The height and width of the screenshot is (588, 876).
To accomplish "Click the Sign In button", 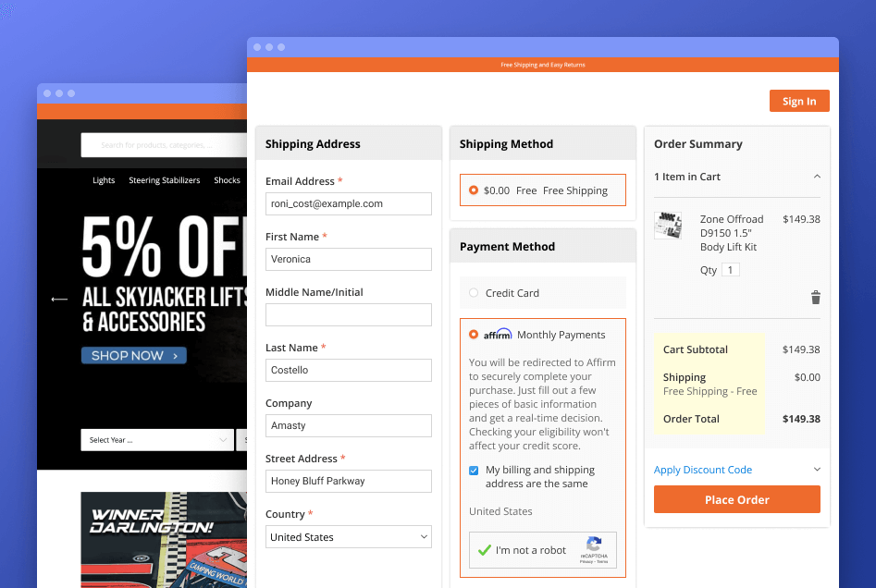I will click(798, 102).
